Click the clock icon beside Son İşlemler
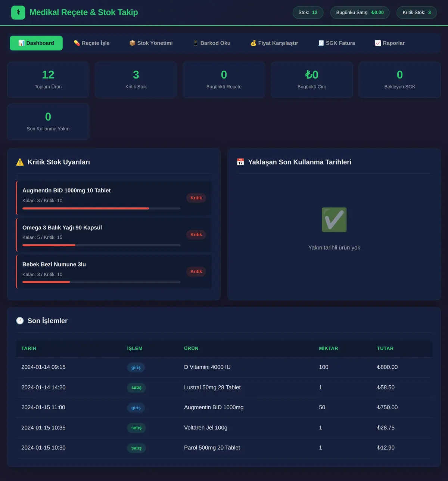 [20, 321]
